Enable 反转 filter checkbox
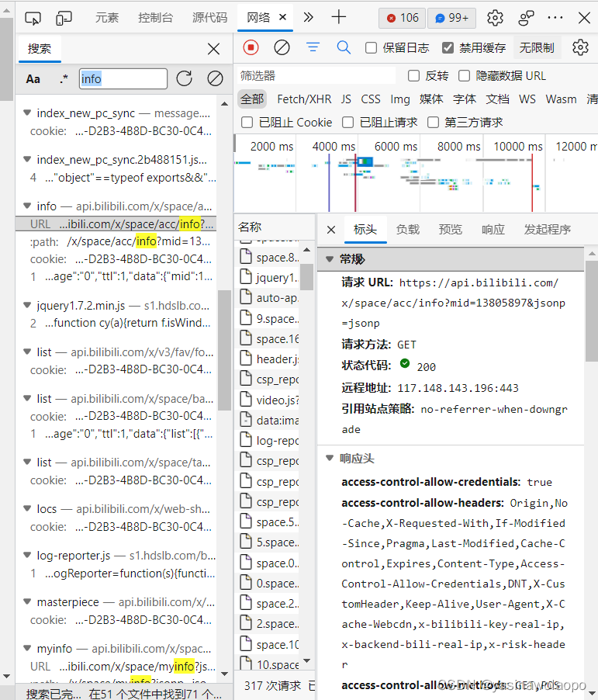Screen dimensions: 598x700 [x=413, y=76]
